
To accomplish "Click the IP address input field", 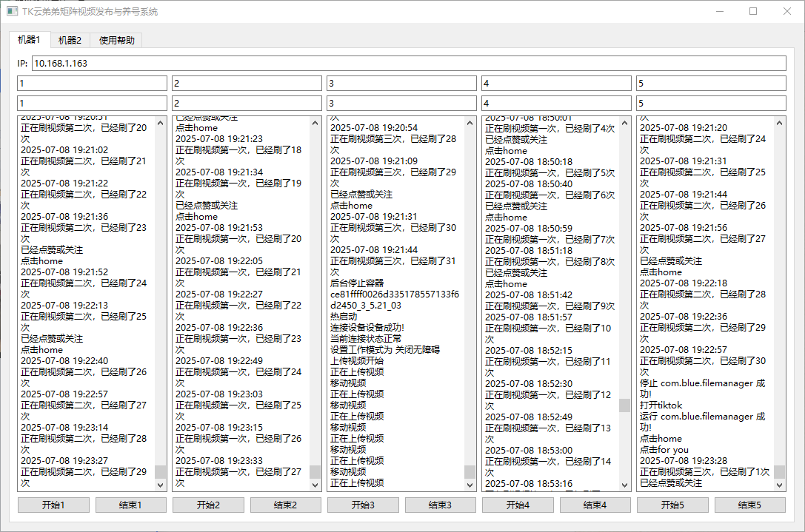I will click(x=409, y=63).
